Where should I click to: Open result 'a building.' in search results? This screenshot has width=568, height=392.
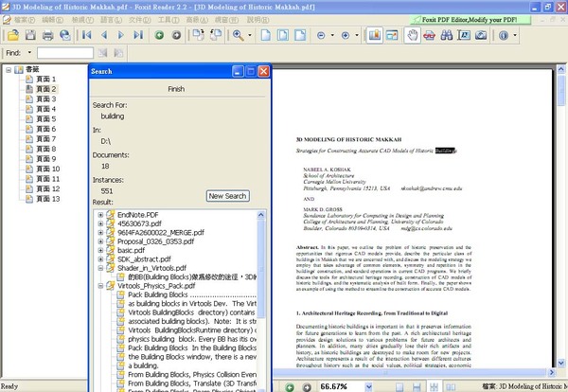pos(144,365)
